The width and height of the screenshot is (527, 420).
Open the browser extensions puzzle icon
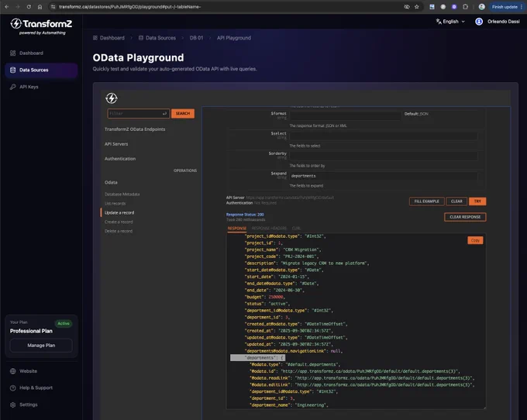465,7
